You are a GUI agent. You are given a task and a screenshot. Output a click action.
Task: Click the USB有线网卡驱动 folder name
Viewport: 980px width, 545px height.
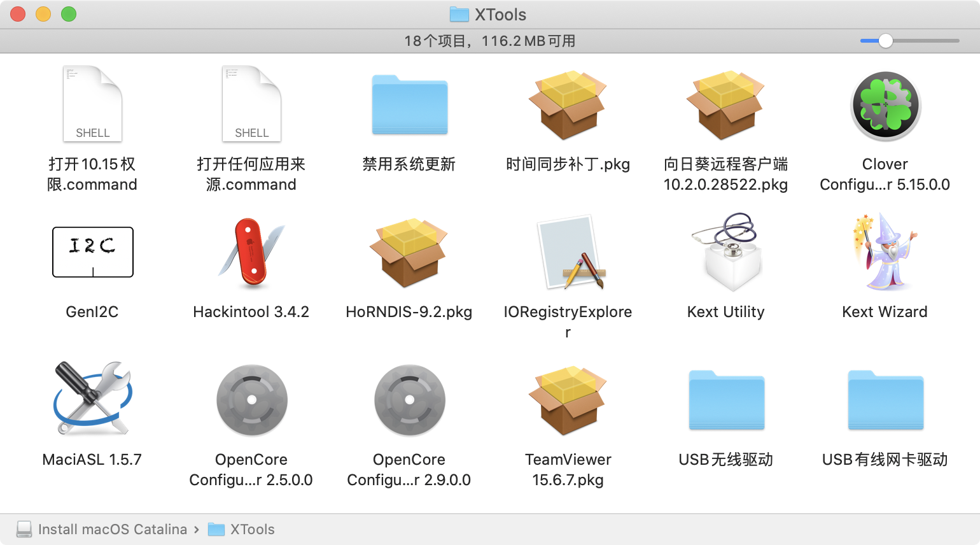pyautogui.click(x=885, y=460)
